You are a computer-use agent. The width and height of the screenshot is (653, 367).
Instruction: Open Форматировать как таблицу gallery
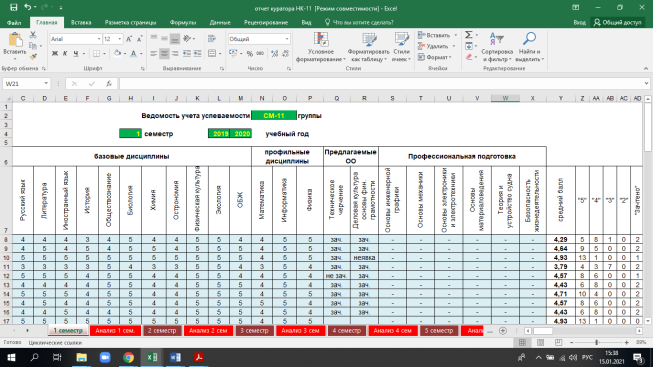[x=368, y=47]
